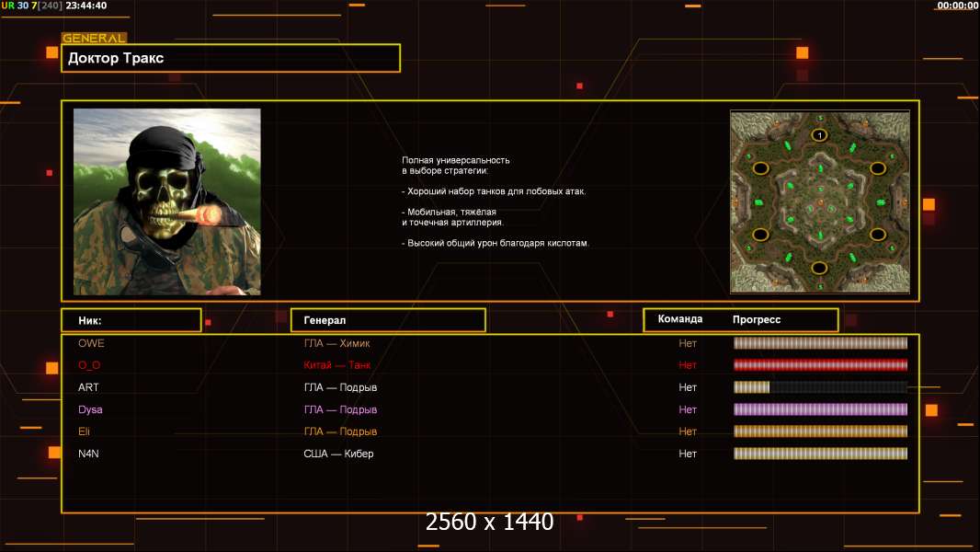The image size is (980, 552).
Task: Click start position 1 on the minimap
Action: (x=819, y=135)
